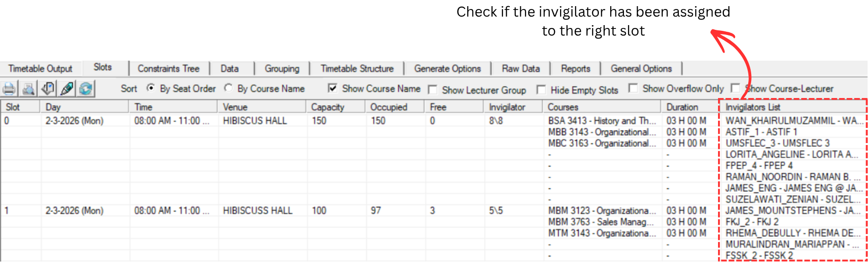Viewport: 868px width, 262px height.
Task: Select invigilator ASTIF_1 - ASTIF 1
Action: click(x=761, y=132)
